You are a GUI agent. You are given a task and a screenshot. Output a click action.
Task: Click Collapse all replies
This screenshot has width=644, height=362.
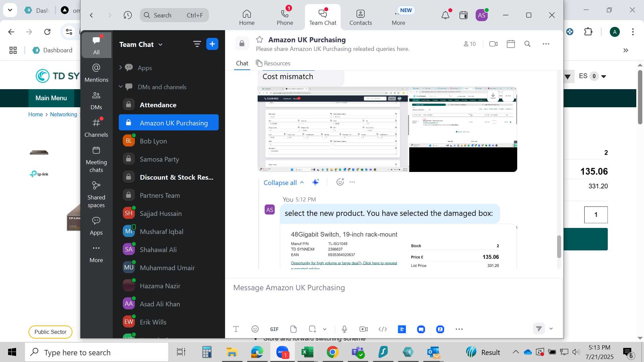click(x=284, y=183)
